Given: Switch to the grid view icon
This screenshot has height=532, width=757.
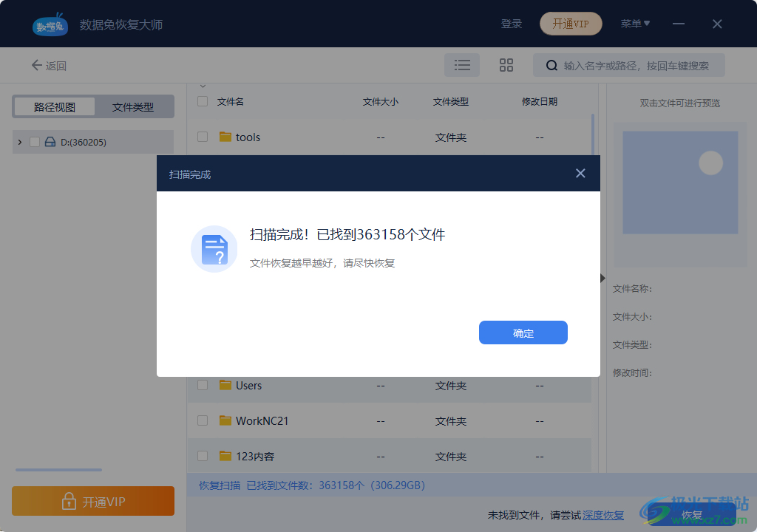Looking at the screenshot, I should tap(506, 65).
